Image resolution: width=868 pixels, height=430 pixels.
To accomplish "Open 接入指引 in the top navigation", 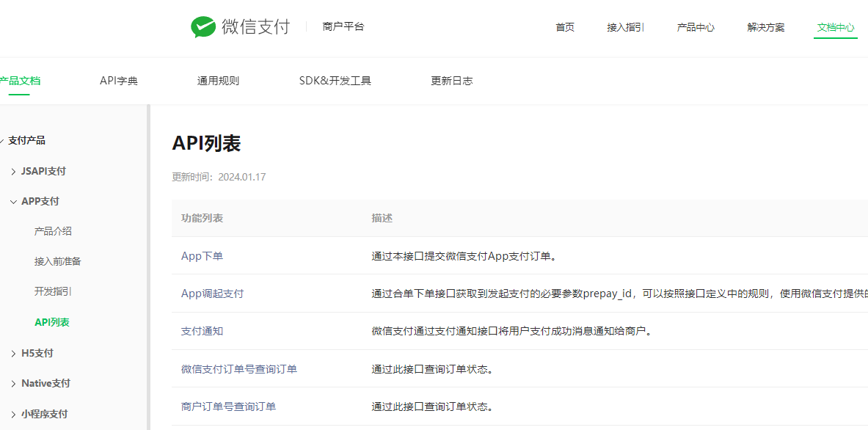I will pyautogui.click(x=626, y=28).
